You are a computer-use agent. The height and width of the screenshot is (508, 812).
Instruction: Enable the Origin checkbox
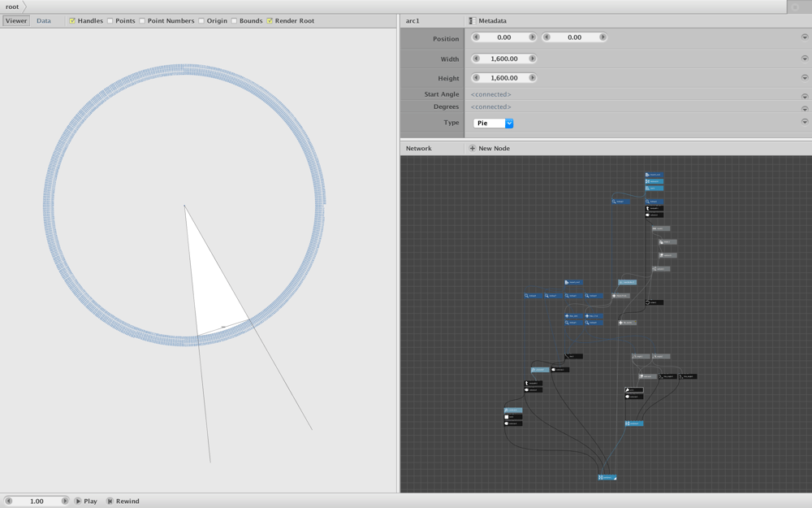pos(201,21)
